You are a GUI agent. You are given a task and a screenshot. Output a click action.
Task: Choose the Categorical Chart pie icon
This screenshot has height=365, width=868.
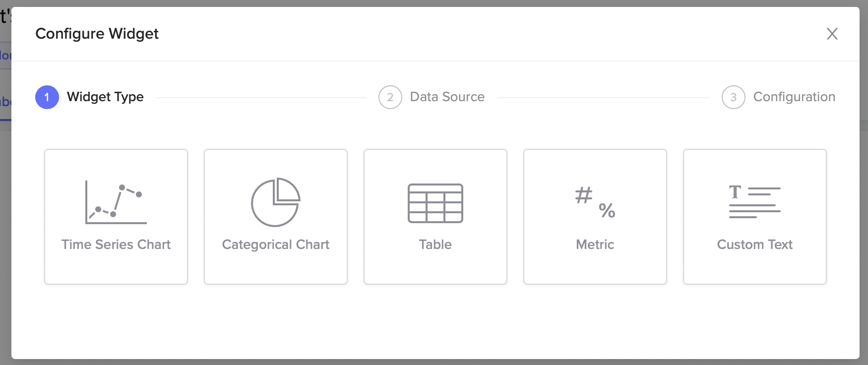[x=276, y=202]
